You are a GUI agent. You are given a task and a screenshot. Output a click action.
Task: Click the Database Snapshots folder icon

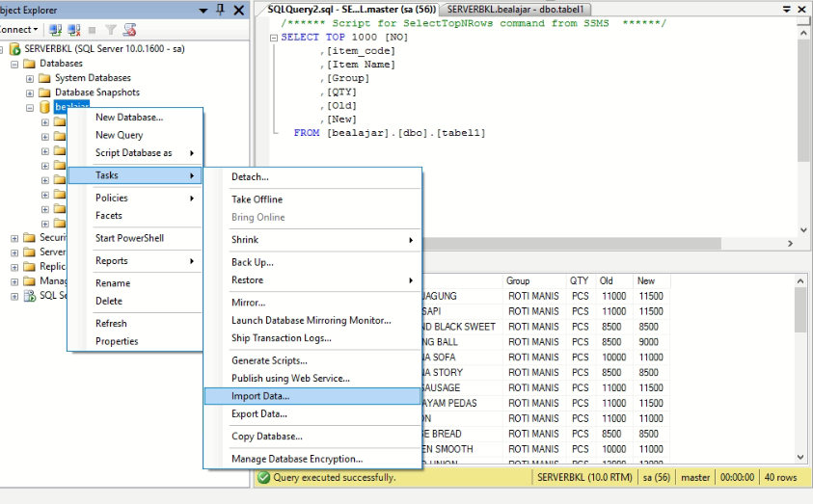[x=44, y=93]
